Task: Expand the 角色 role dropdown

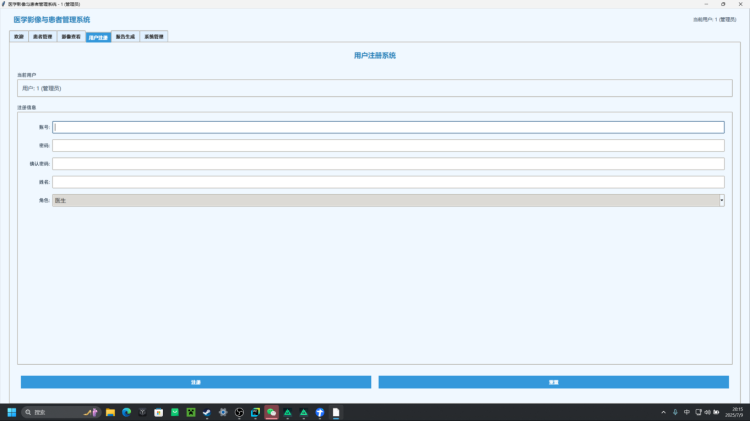Action: 721,200
